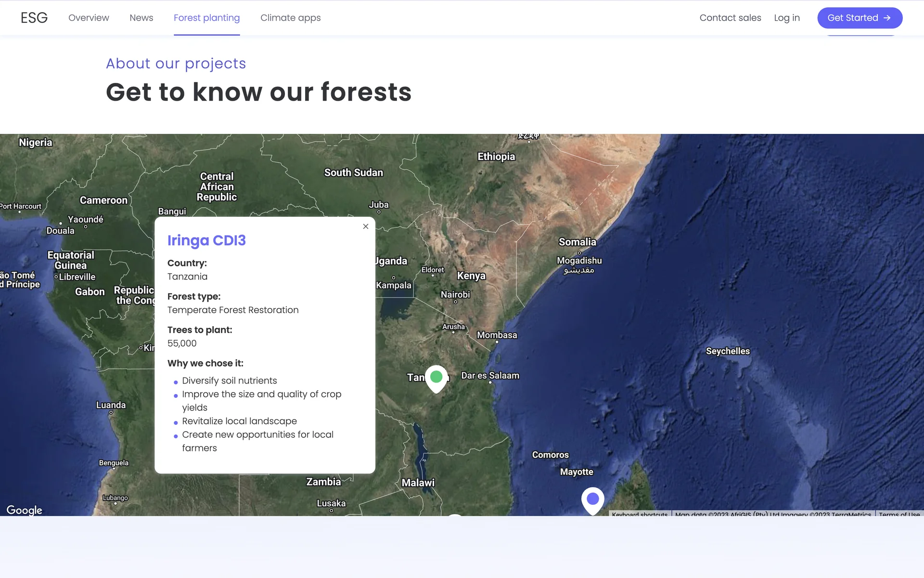Go to the Climate apps tab
This screenshot has height=578, width=924.
(x=290, y=18)
